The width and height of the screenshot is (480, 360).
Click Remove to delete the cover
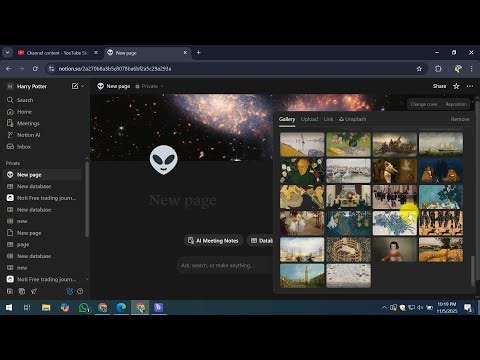click(460, 119)
